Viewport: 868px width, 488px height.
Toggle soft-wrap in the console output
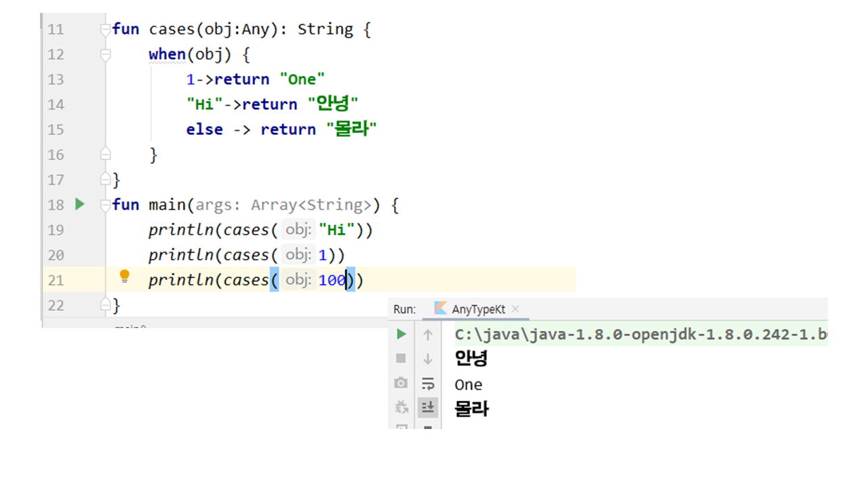click(428, 384)
